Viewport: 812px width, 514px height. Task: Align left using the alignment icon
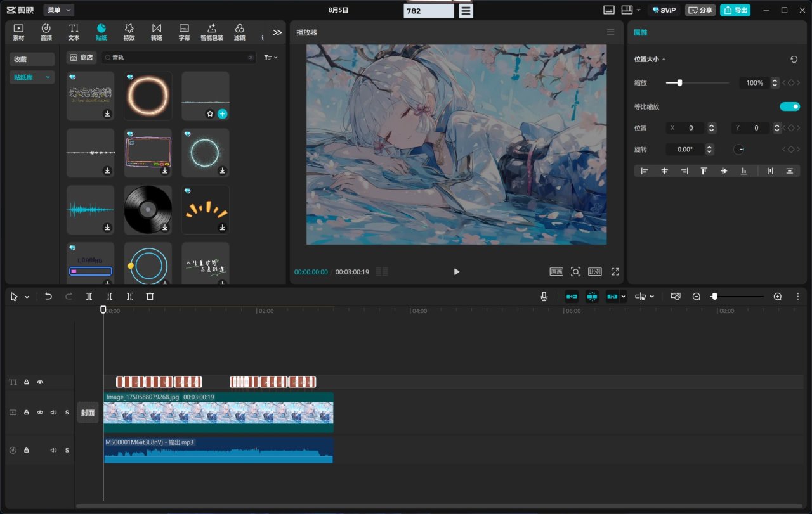pyautogui.click(x=645, y=170)
